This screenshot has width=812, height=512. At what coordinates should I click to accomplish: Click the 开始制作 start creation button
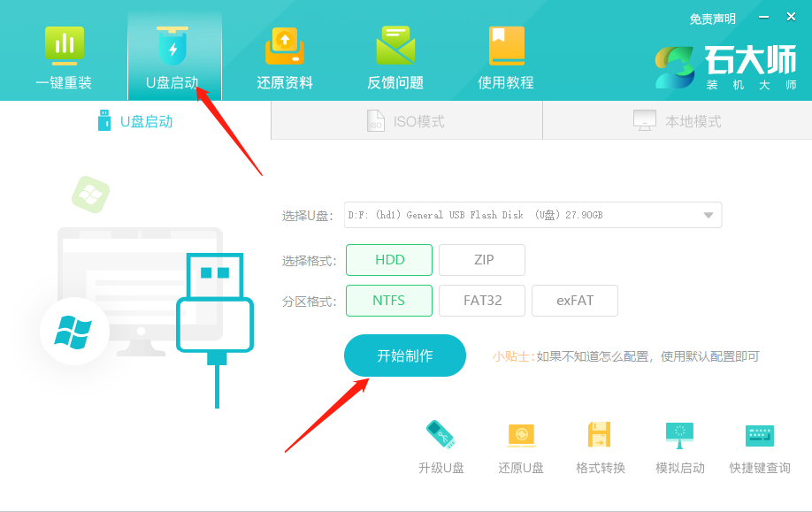coord(404,355)
